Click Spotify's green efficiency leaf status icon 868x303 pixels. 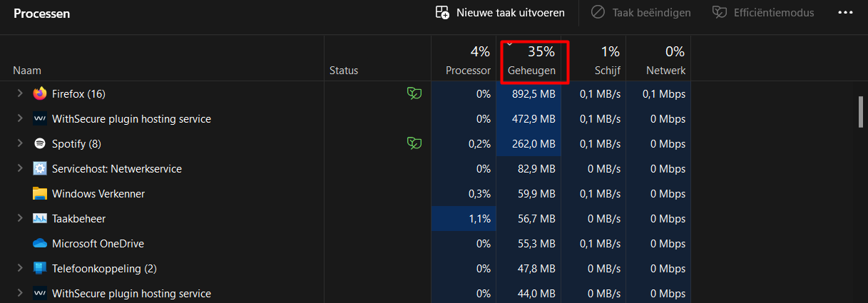pyautogui.click(x=413, y=143)
